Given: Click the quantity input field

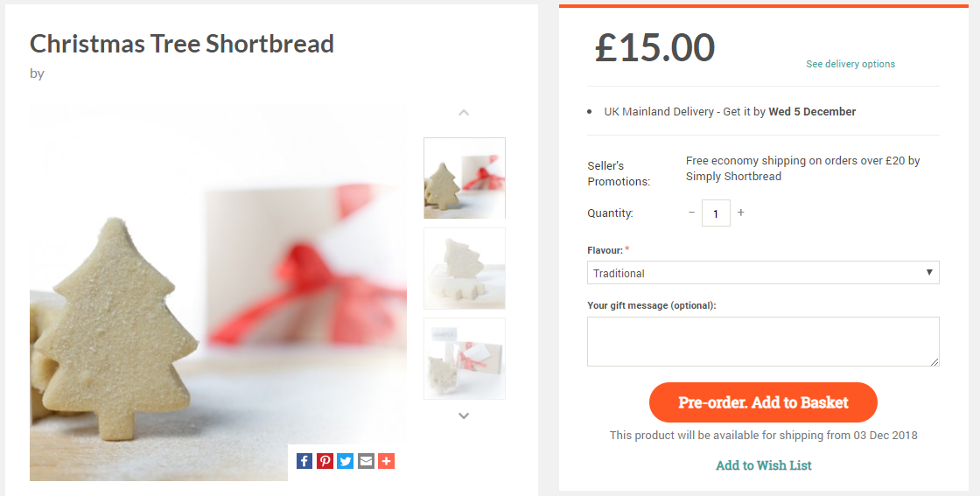Looking at the screenshot, I should [x=716, y=213].
